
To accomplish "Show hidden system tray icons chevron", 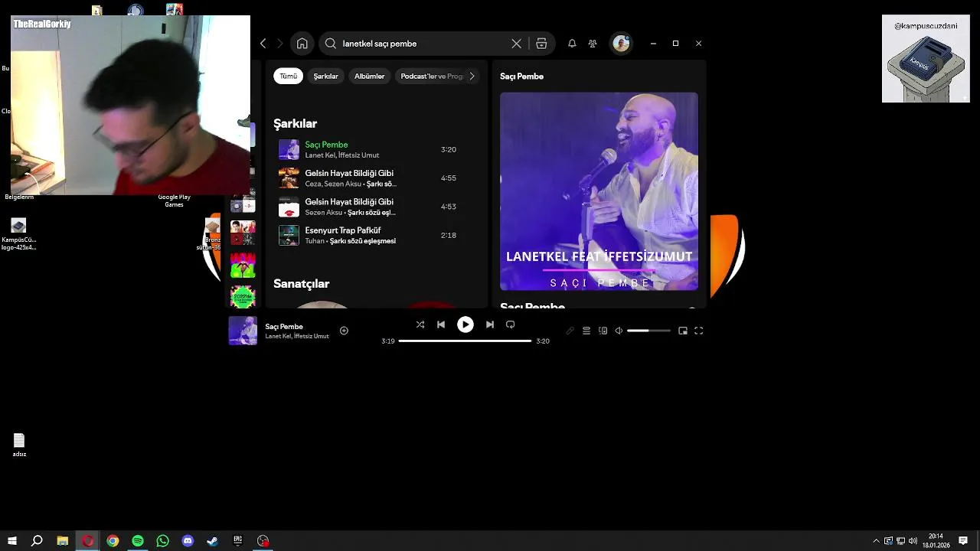I will click(876, 541).
